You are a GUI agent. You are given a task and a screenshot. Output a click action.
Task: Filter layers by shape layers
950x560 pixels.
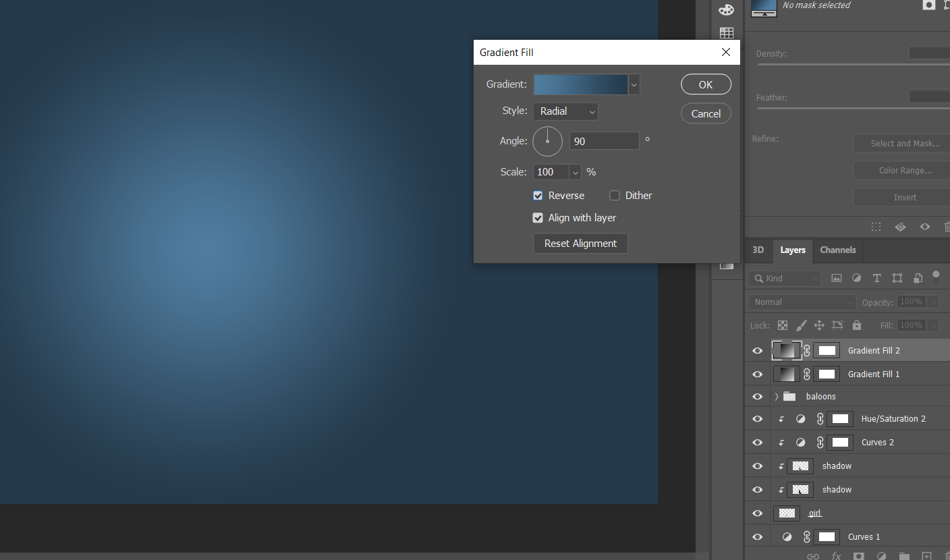coord(897,278)
